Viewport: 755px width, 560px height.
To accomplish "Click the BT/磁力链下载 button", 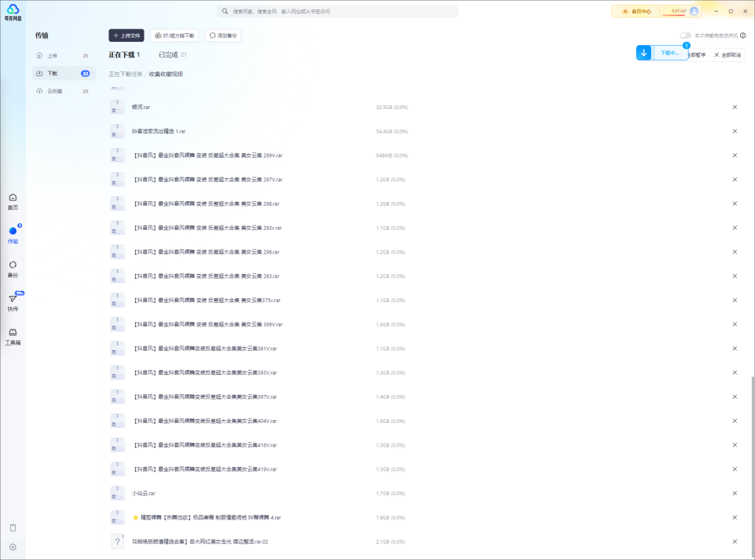I will coord(174,35).
